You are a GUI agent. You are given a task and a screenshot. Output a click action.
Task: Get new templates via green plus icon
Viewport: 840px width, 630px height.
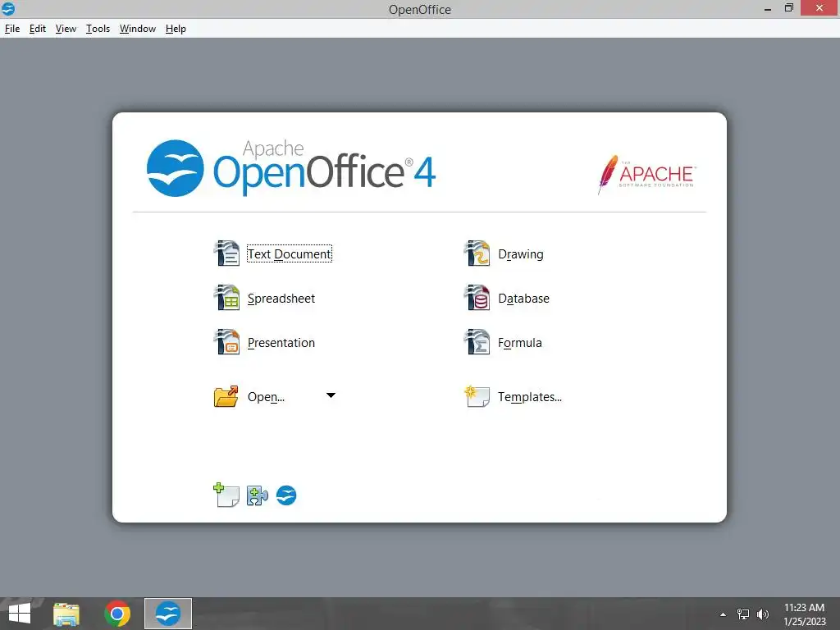click(x=226, y=495)
